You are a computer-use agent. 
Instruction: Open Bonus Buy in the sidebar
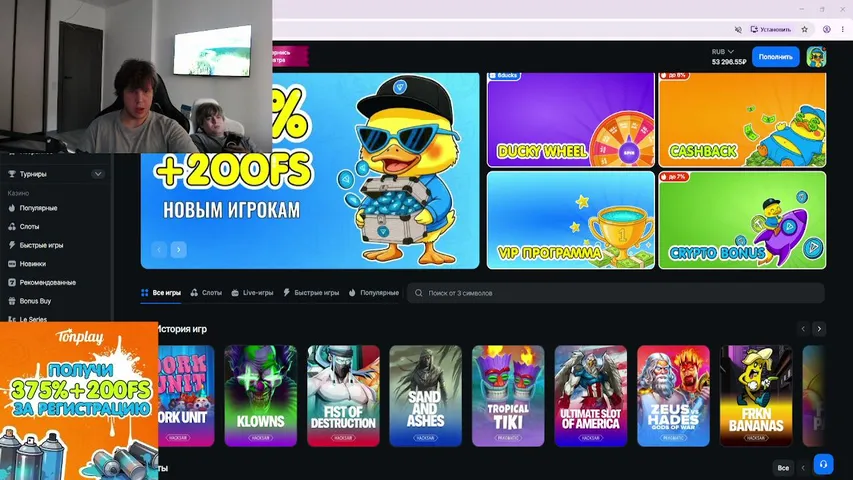(x=35, y=300)
